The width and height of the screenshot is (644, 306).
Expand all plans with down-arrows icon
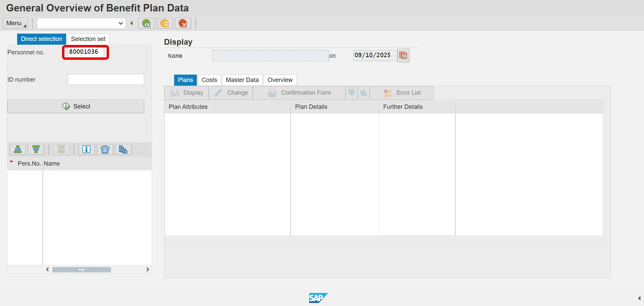click(x=352, y=93)
